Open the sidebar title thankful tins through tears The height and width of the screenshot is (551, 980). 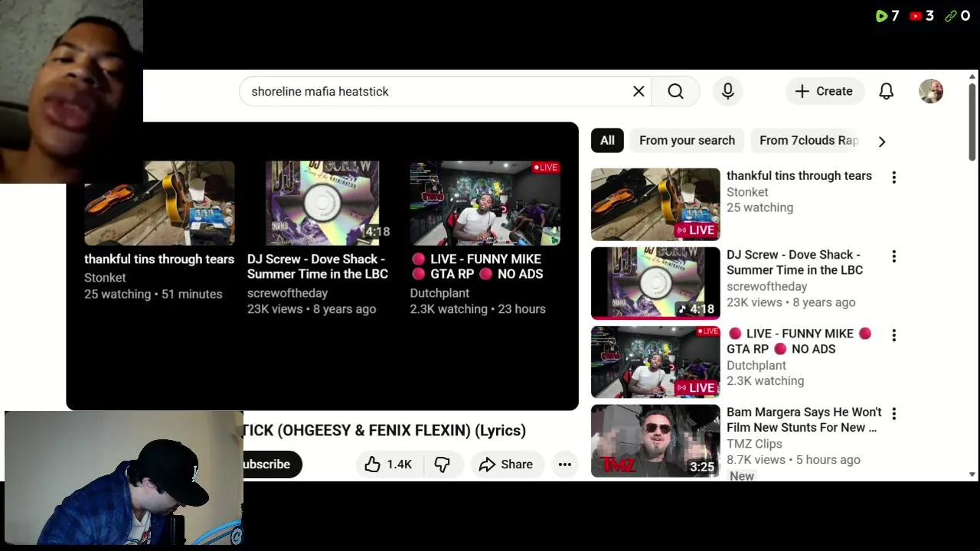click(x=799, y=175)
